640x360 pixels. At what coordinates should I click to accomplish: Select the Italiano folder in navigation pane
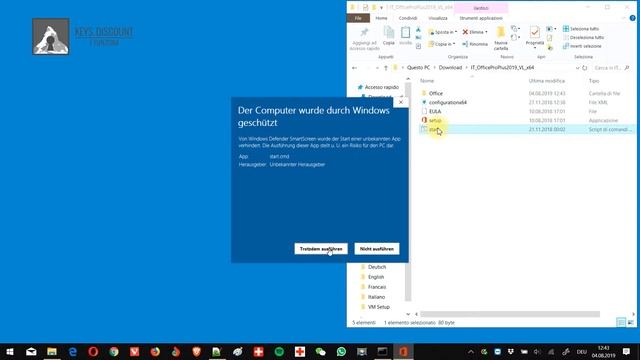(376, 297)
